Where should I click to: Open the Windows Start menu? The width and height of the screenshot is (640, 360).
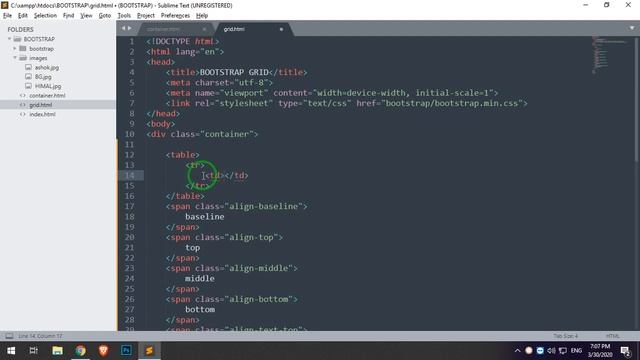point(11,351)
